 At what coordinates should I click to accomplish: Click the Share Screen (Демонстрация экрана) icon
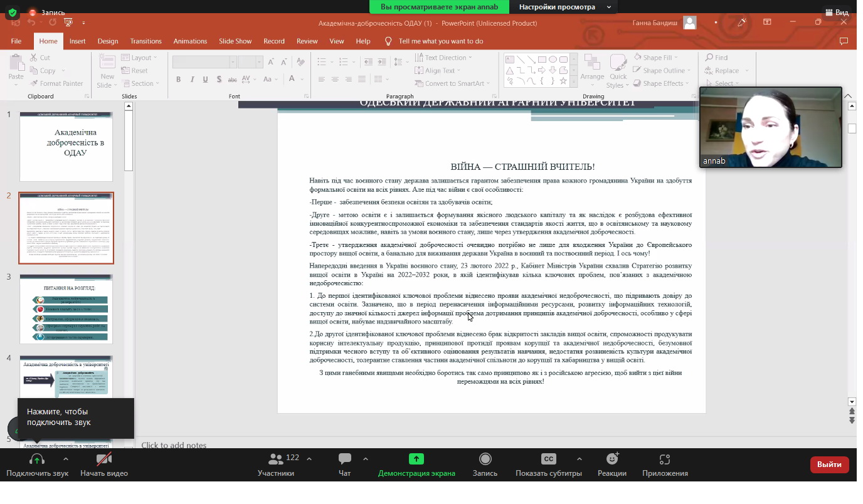coord(416,459)
